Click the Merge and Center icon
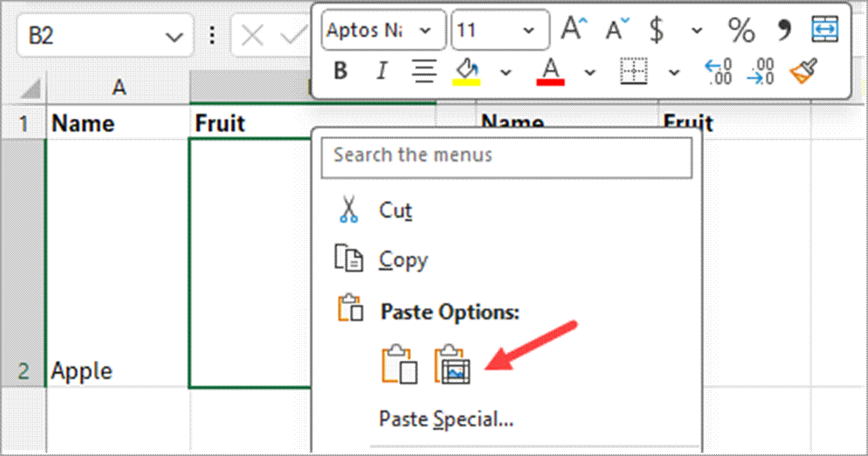The height and width of the screenshot is (456, 868). coord(825,29)
